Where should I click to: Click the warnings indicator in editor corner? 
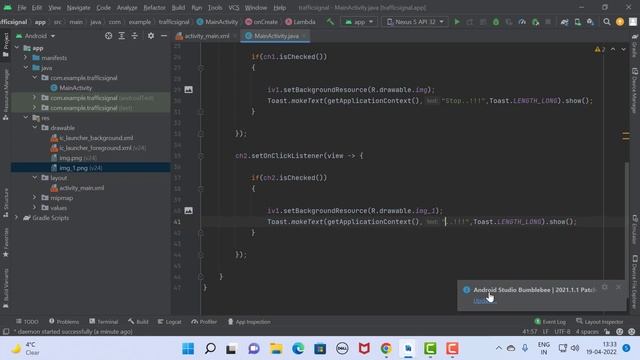[x=600, y=49]
